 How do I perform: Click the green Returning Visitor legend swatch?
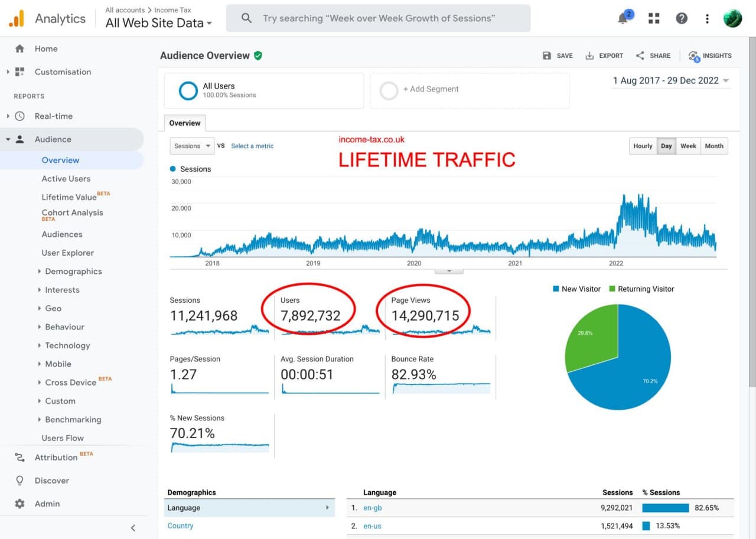[612, 289]
